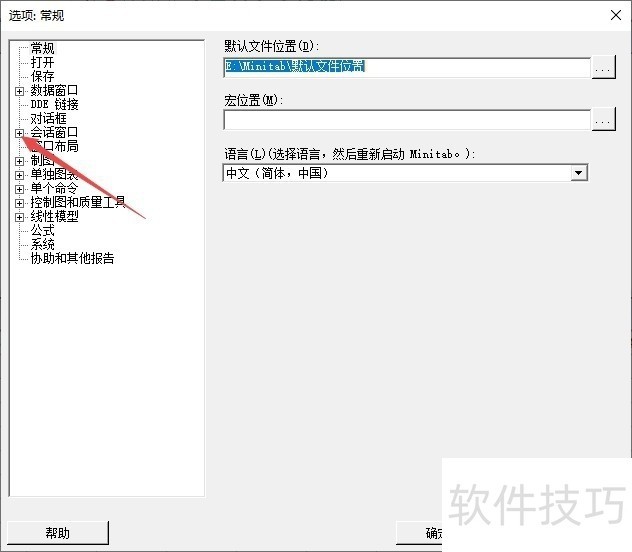632x552 pixels.
Task: Select 协助和其他报告 in the tree
Action: pos(73,258)
